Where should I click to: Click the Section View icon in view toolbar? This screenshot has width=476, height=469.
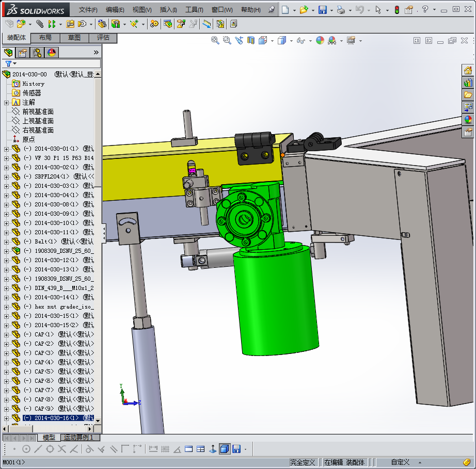[251, 40]
